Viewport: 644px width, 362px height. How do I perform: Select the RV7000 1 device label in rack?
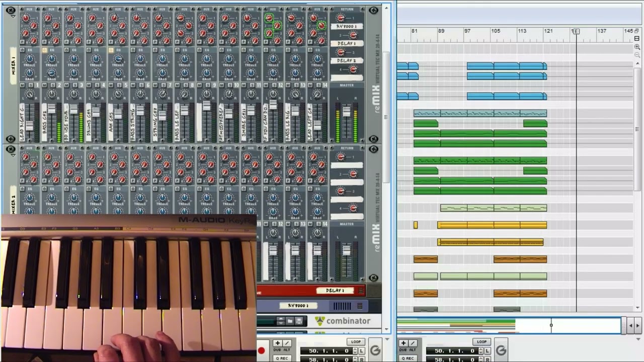(298, 305)
